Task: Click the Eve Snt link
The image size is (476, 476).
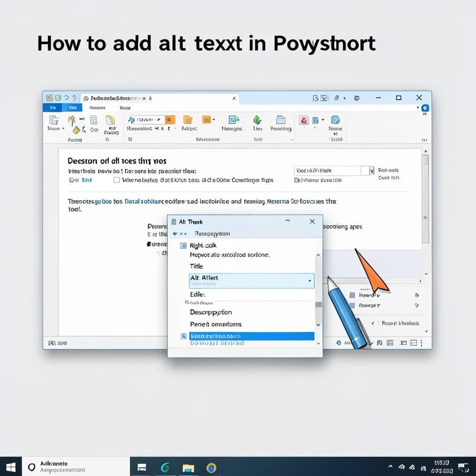Action: point(80,180)
